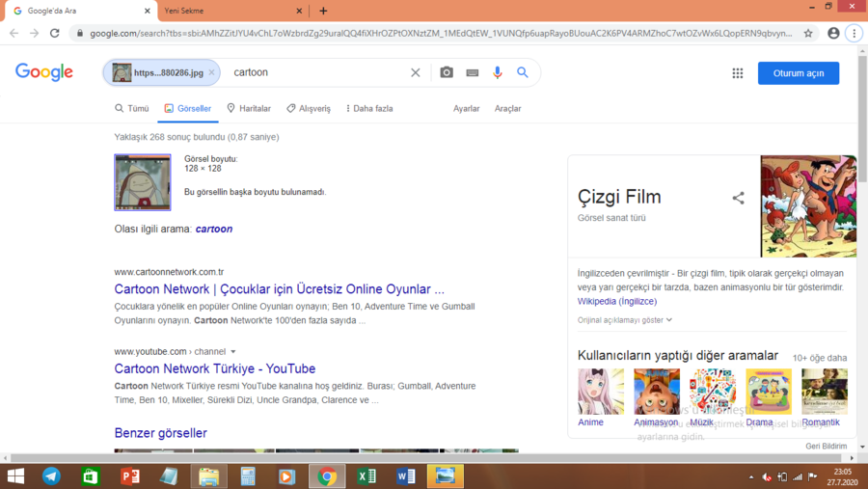Switch to the Yeni Sekme tab

(x=230, y=11)
